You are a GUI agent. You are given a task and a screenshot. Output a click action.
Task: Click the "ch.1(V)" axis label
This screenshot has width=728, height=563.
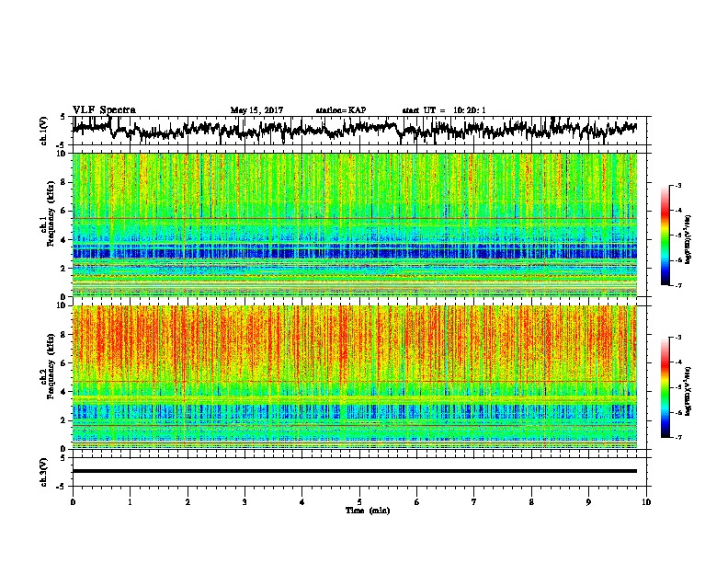pos(43,131)
